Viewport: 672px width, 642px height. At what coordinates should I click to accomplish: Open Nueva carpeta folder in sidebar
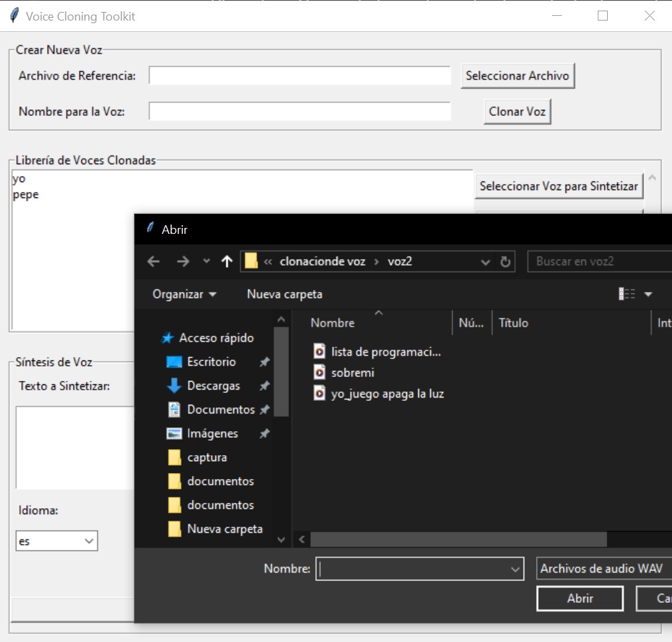tap(225, 529)
